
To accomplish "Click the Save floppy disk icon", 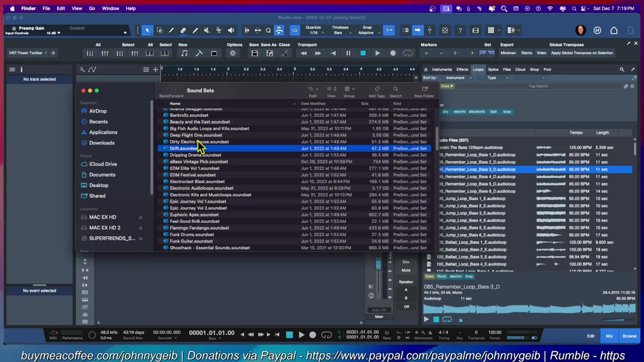I will click(x=255, y=53).
